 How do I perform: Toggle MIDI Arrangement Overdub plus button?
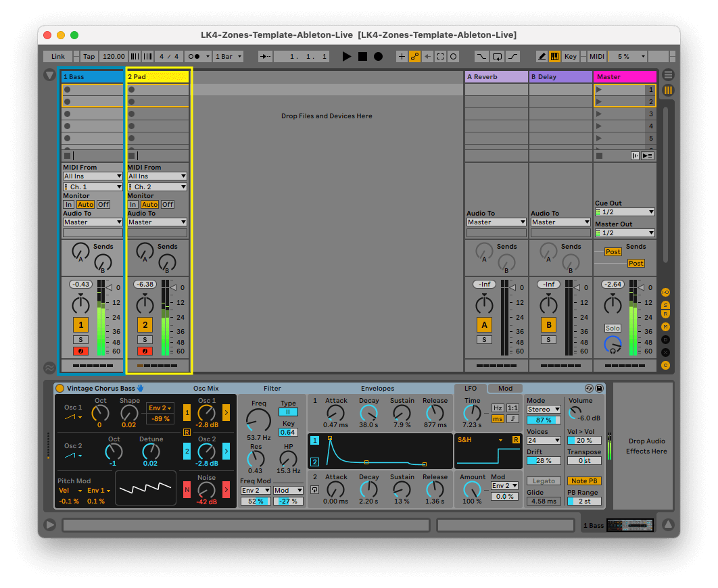(x=402, y=56)
